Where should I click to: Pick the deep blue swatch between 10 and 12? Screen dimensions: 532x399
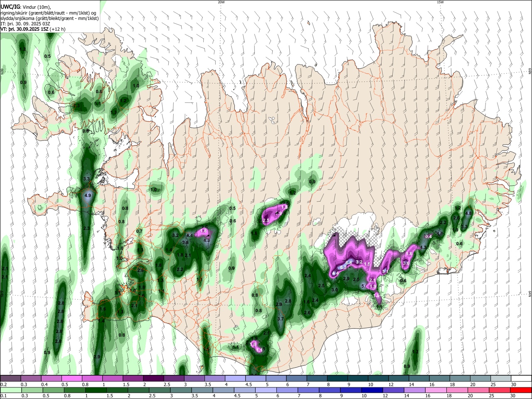pos(371,390)
